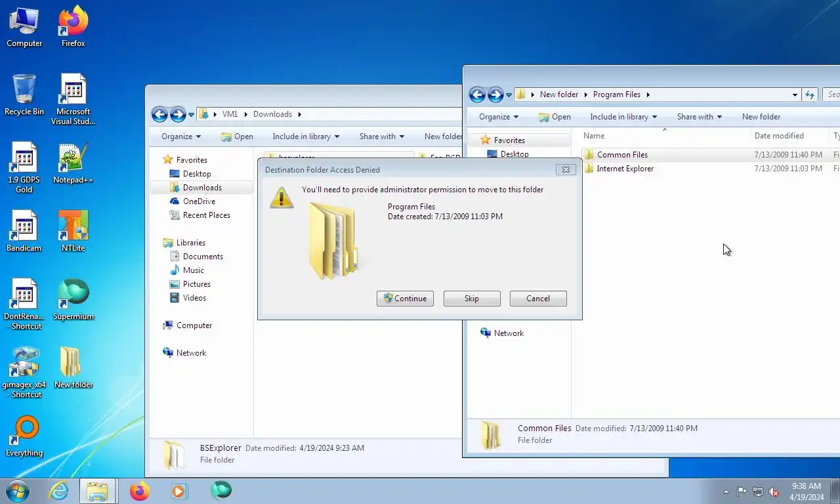Image resolution: width=840 pixels, height=504 pixels.
Task: Open Include in library in Program Files window
Action: [623, 117]
